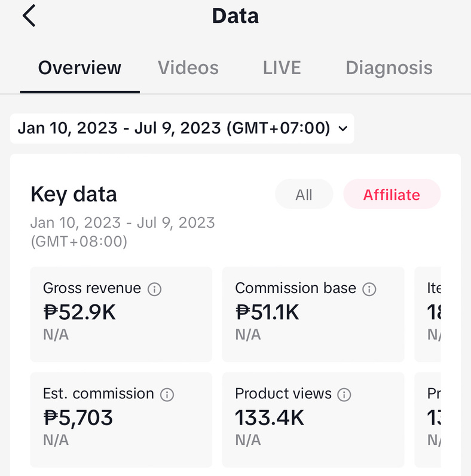Select the Est. commission ₱5,703 card
The image size is (471, 476).
(x=121, y=420)
